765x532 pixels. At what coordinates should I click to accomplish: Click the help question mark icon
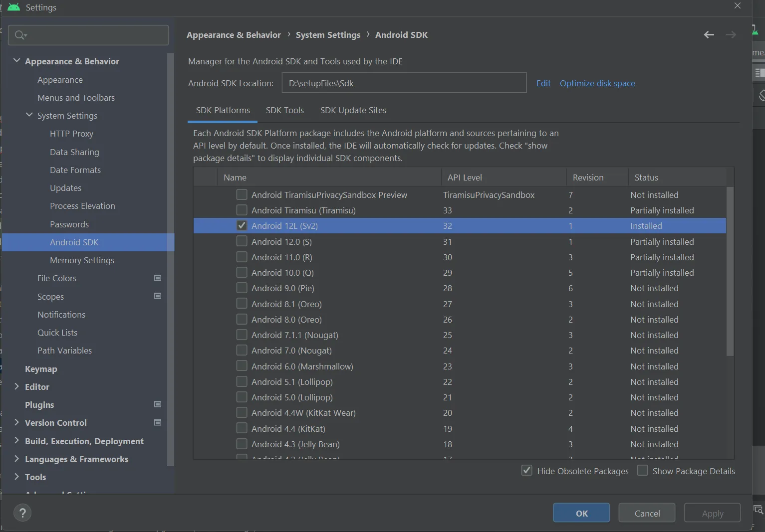tap(22, 513)
